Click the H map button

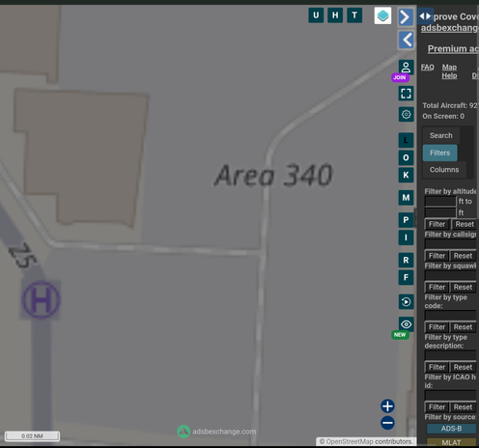pyautogui.click(x=335, y=15)
